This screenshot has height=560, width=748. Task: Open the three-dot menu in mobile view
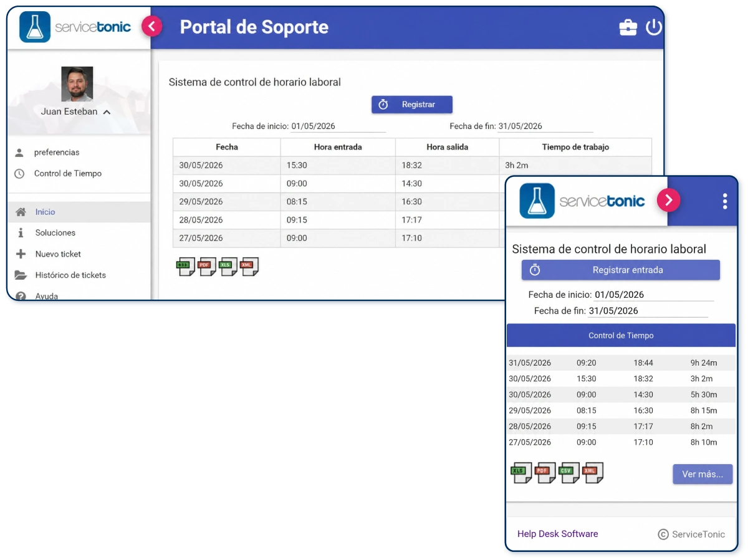coord(724,201)
